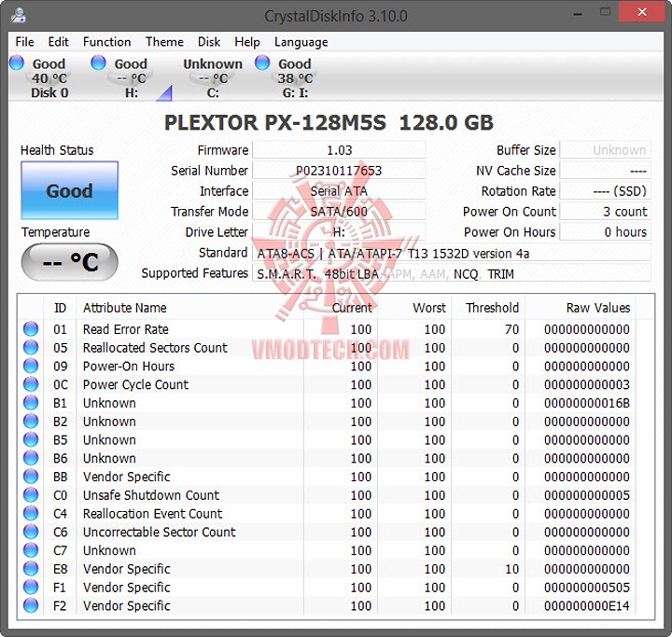Click the blue status orb for drive H:

pyautogui.click(x=98, y=62)
